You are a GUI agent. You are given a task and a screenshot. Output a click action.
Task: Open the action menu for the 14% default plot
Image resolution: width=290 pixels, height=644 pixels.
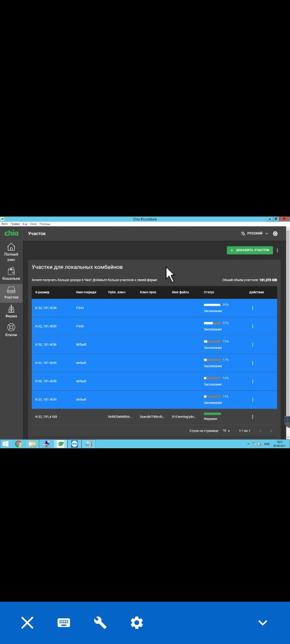[x=252, y=381]
